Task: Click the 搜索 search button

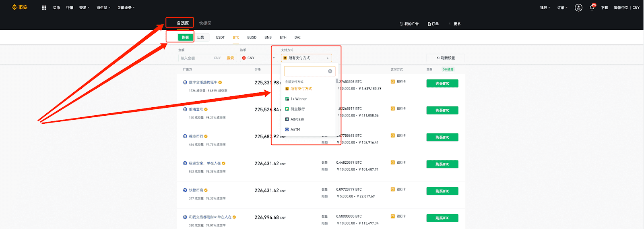Action: coord(230,58)
